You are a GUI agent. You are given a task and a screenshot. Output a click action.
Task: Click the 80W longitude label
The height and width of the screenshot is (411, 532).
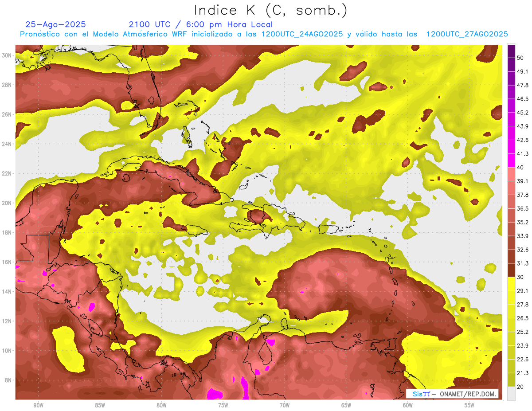pos(161,405)
